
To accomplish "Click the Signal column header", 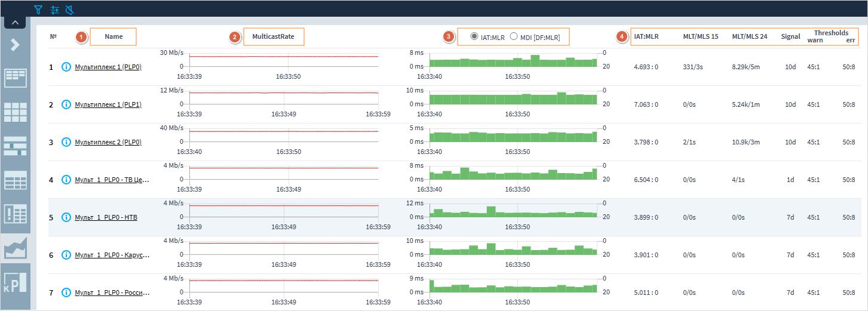I will tap(790, 37).
